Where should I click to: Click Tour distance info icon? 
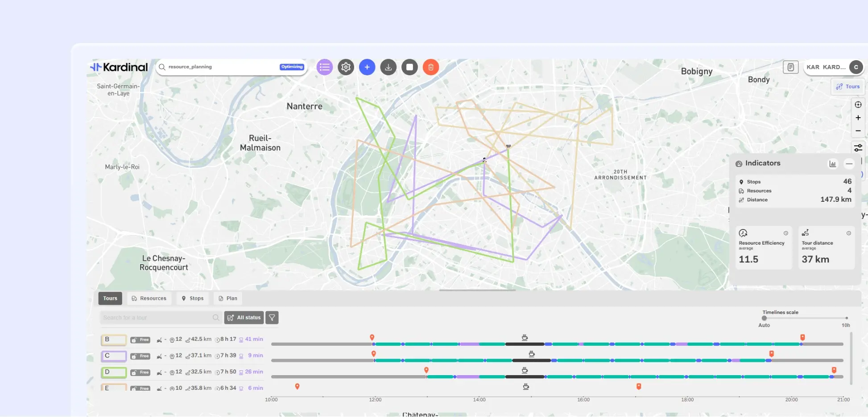pyautogui.click(x=849, y=233)
